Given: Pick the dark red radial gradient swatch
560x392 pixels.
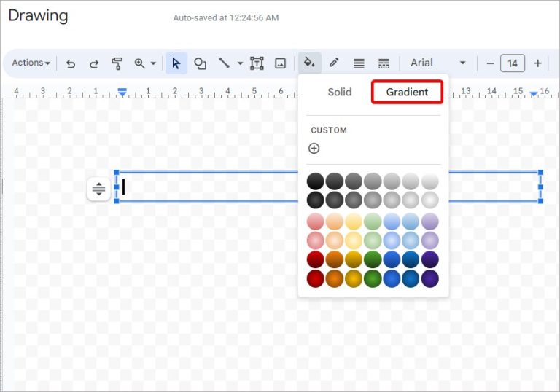Looking at the screenshot, I should click(x=315, y=278).
